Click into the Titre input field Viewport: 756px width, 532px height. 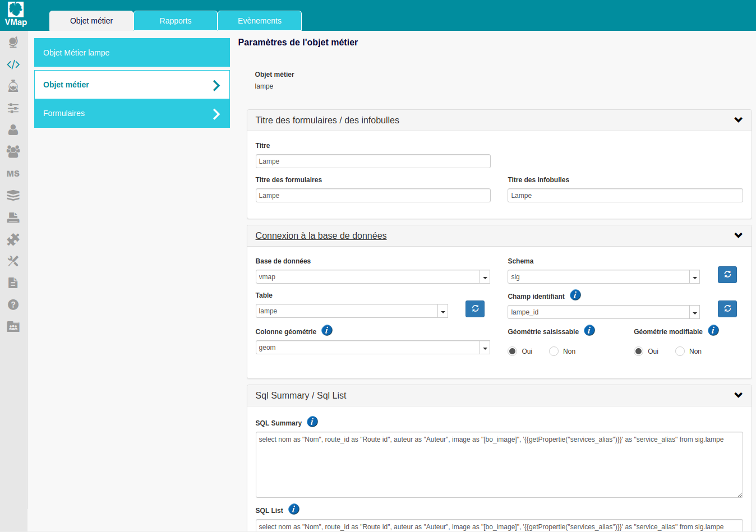click(x=373, y=161)
